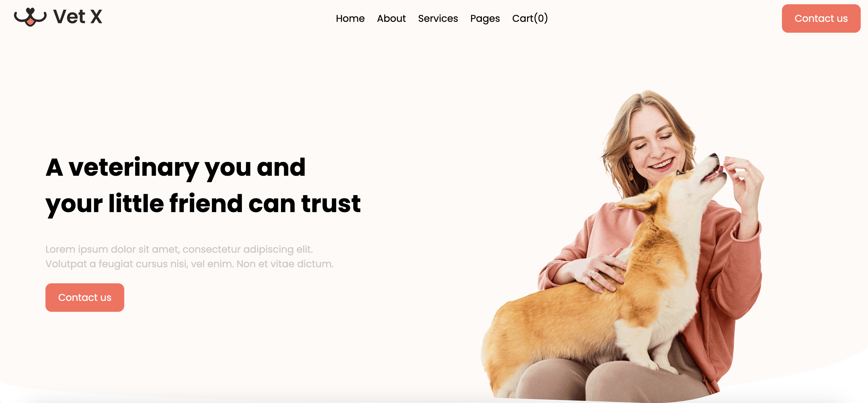Viewport: 868px width, 403px height.
Task: Click the Vet X dog-face logo icon
Action: 30,17
